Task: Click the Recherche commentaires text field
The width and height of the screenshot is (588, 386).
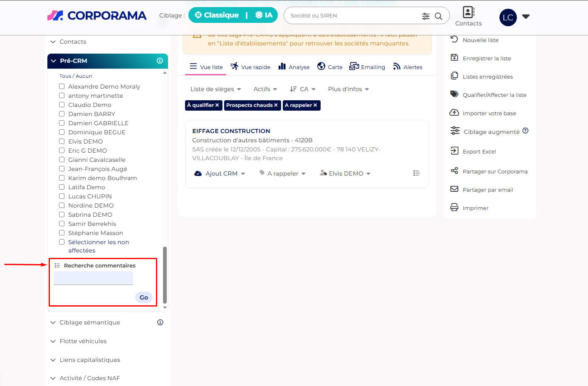Action: point(94,278)
